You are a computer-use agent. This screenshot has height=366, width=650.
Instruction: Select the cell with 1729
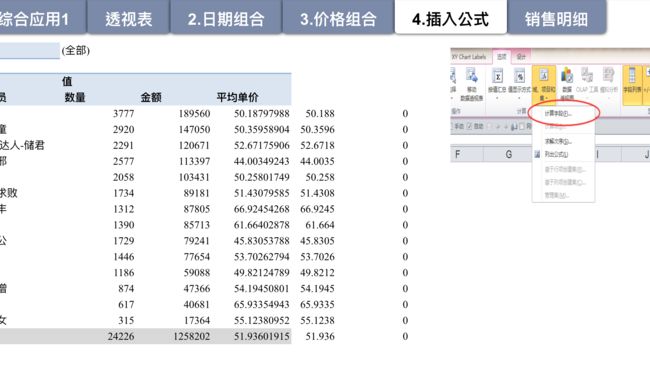click(x=124, y=241)
